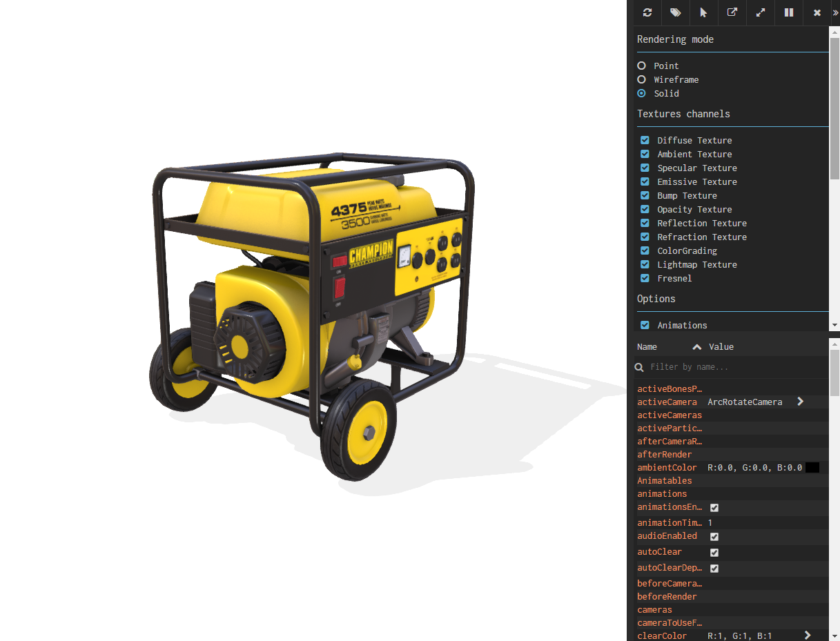Click the Name column header
The image size is (840, 641).
pos(647,346)
